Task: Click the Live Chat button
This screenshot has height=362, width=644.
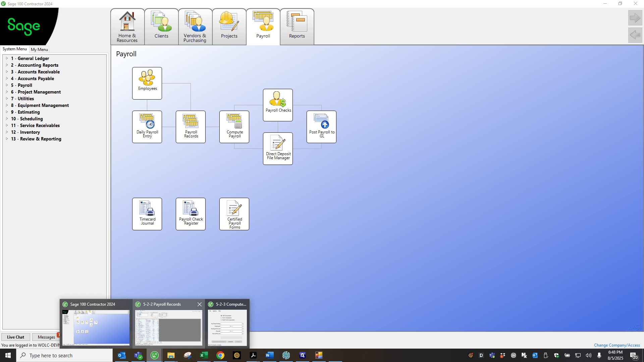Action: coord(15,337)
